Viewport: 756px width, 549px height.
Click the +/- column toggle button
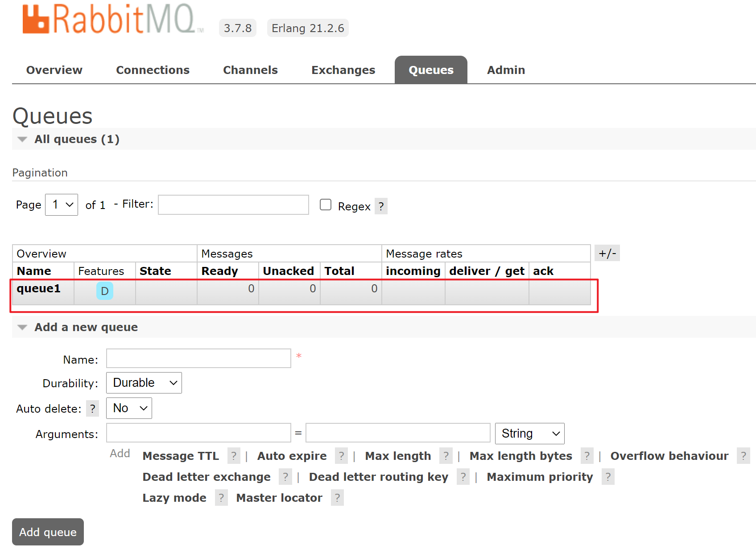(x=607, y=253)
